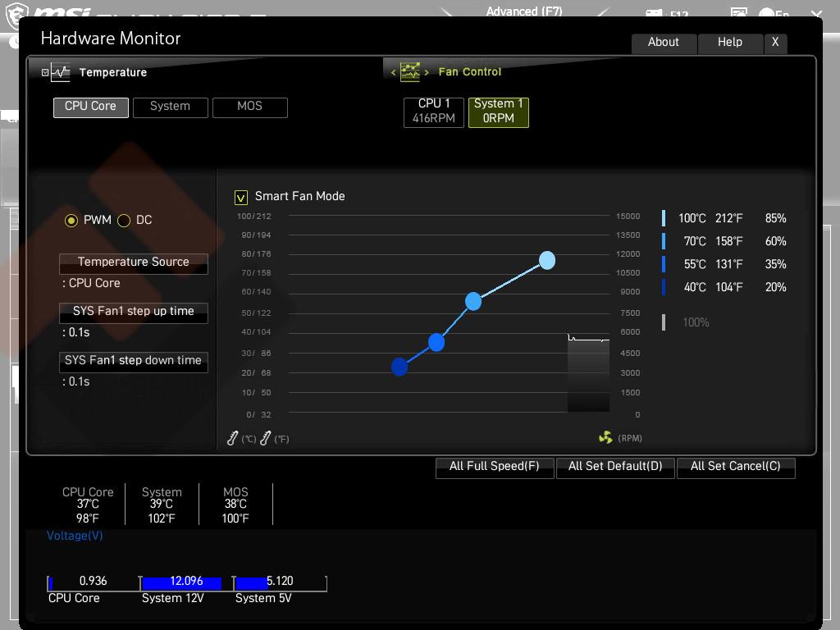Click the Temperature waveform icon
The width and height of the screenshot is (840, 630).
[61, 72]
